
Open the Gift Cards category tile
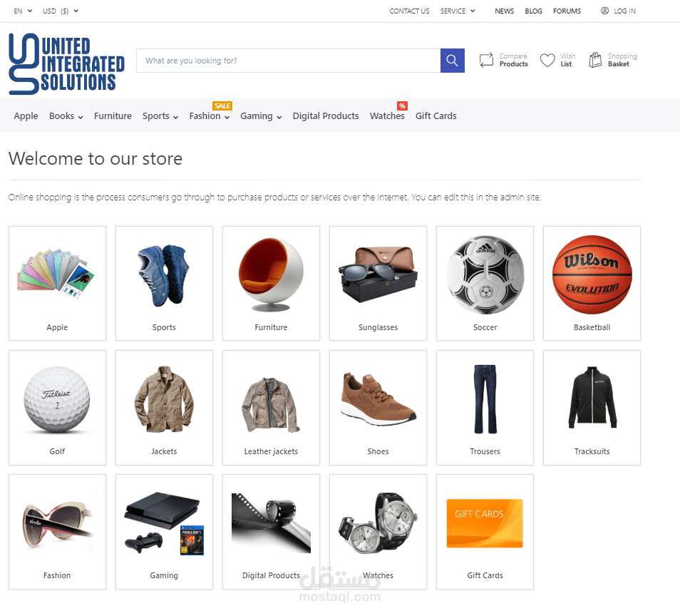pyautogui.click(x=485, y=532)
